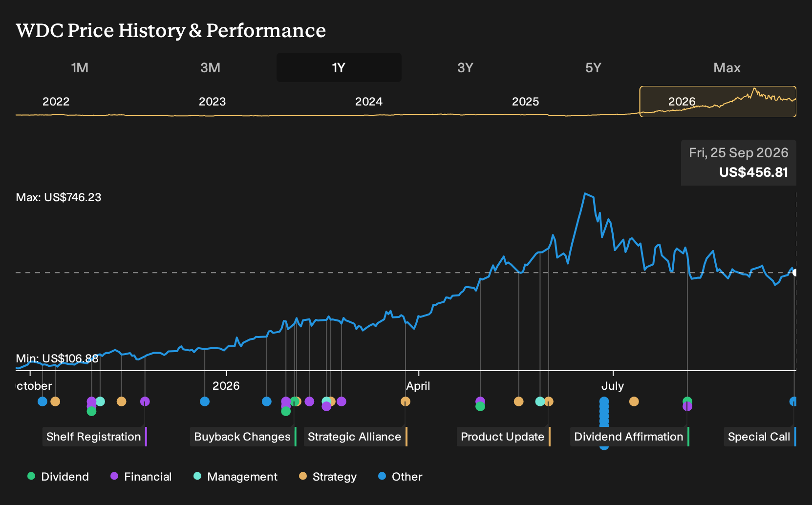Click orange Strategy dot linked to Product Update label

(x=549, y=401)
